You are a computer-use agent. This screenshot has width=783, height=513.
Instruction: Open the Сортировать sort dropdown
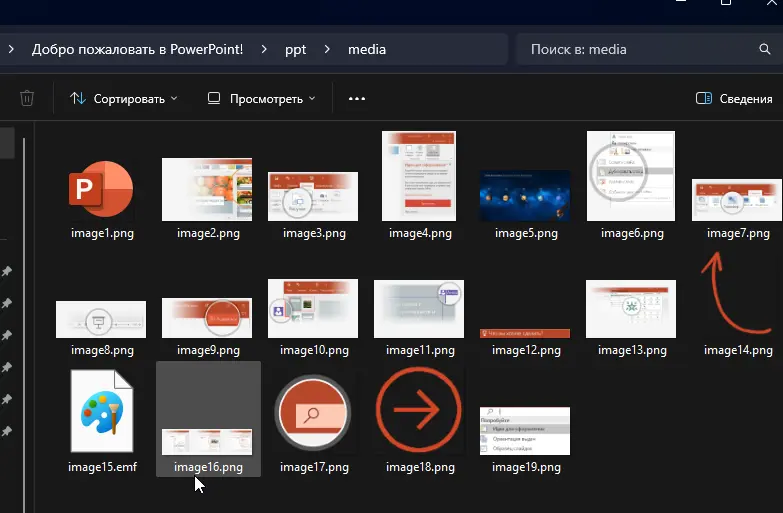124,99
